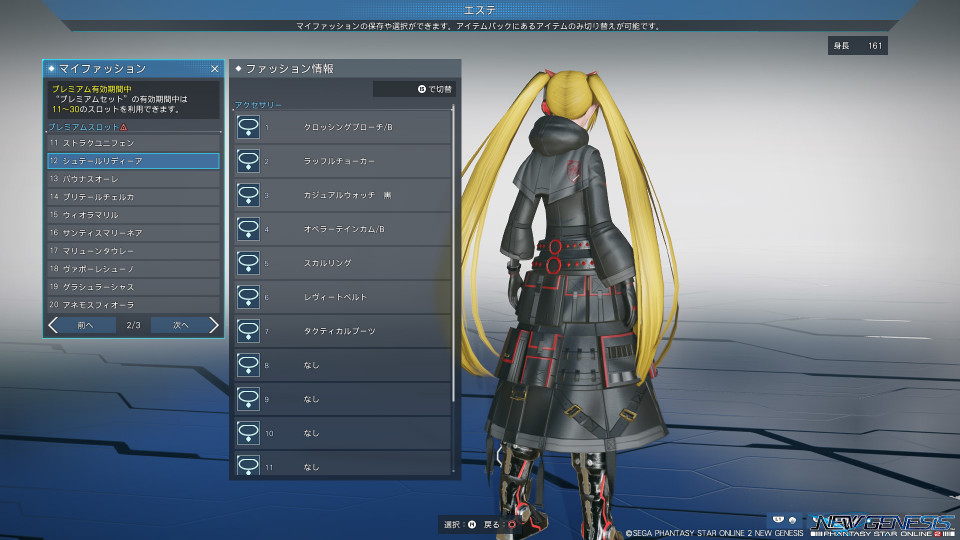Click the 戻る back prompt at bottom
The height and width of the screenshot is (540, 960).
pos(500,525)
